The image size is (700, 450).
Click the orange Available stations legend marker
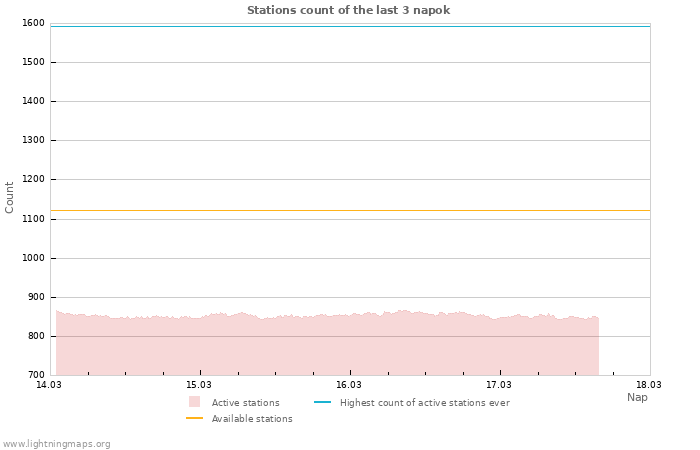coord(194,419)
